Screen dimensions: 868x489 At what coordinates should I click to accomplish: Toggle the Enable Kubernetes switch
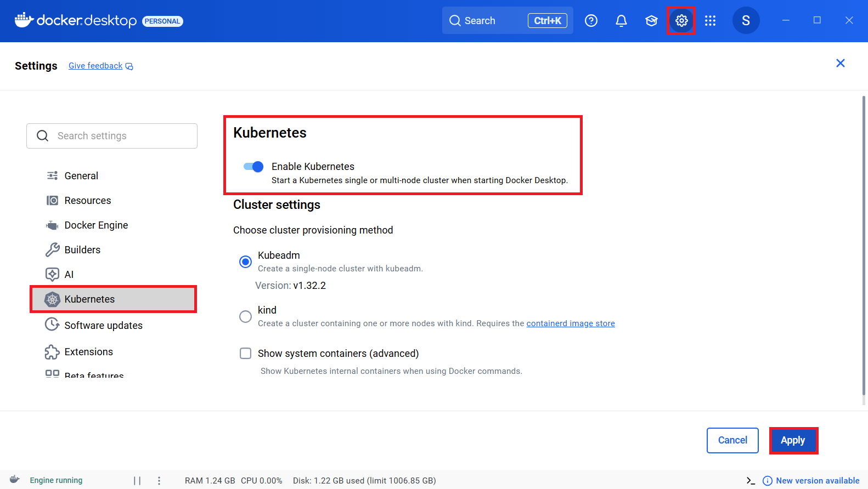coord(253,167)
